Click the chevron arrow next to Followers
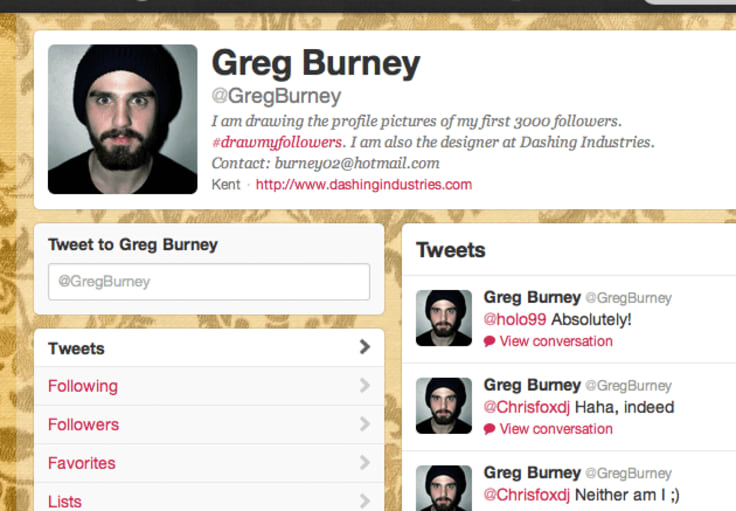Image resolution: width=736 pixels, height=511 pixels. [365, 424]
